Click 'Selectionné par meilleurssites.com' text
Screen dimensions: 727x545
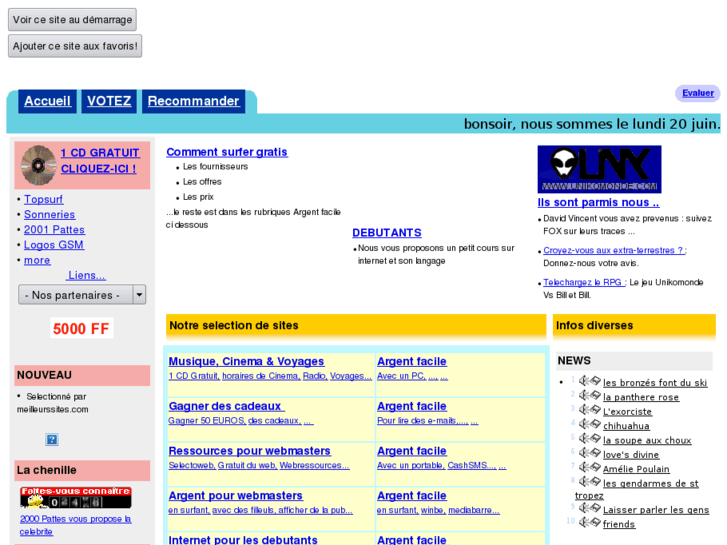click(x=52, y=403)
